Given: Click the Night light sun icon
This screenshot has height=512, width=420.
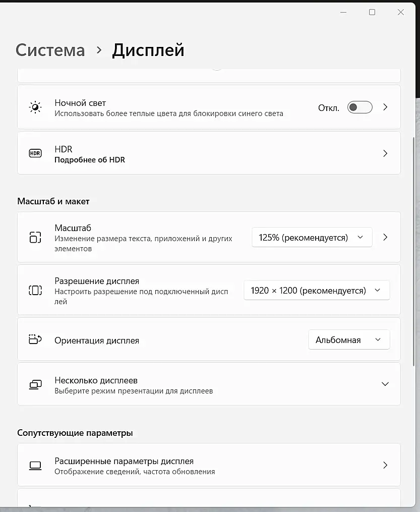Looking at the screenshot, I should coord(35,107).
